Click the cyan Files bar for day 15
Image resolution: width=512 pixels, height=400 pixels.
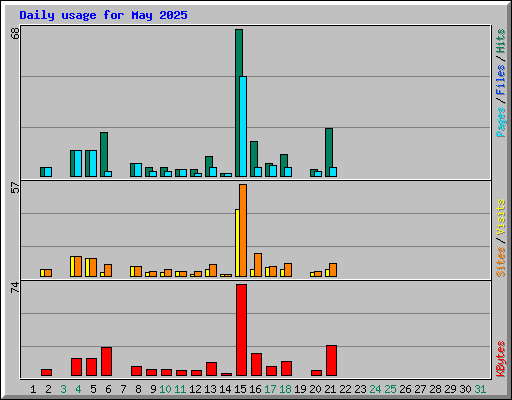(x=243, y=127)
